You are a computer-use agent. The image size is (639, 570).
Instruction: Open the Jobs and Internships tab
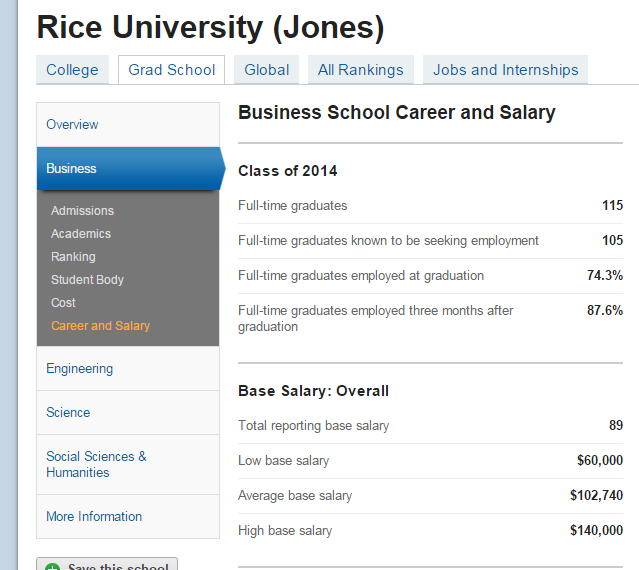[x=505, y=70]
